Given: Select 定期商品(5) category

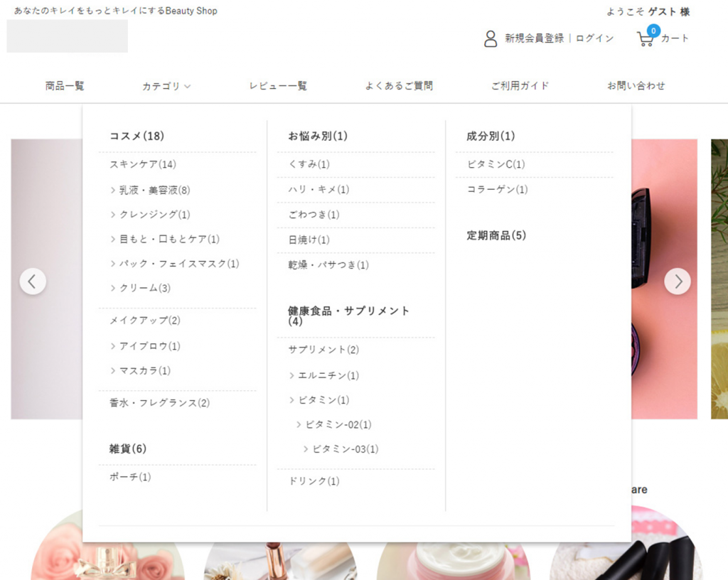Looking at the screenshot, I should click(496, 235).
